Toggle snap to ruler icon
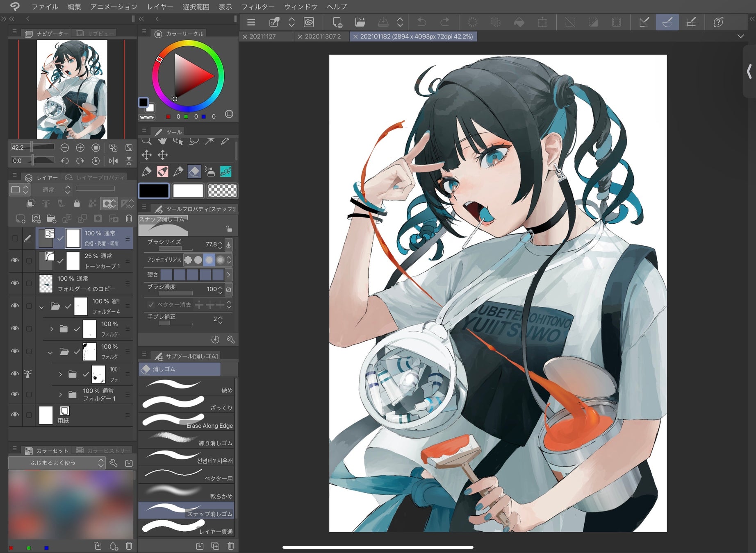Image resolution: width=756 pixels, height=553 pixels. click(x=644, y=22)
